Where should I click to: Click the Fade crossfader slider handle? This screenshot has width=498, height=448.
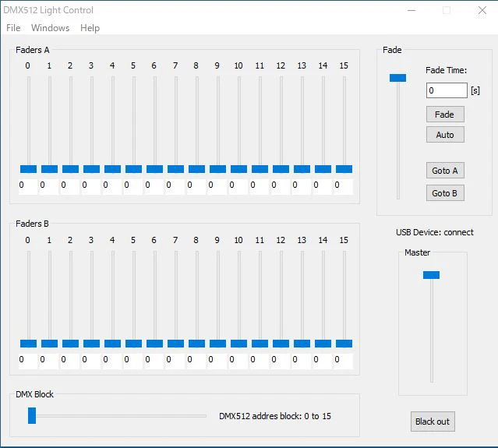click(x=397, y=78)
